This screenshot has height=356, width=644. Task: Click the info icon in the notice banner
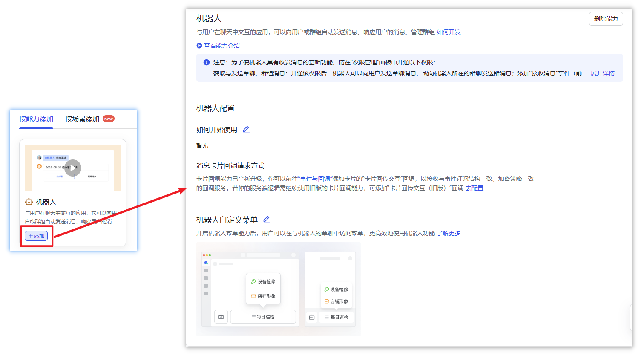[x=207, y=62]
